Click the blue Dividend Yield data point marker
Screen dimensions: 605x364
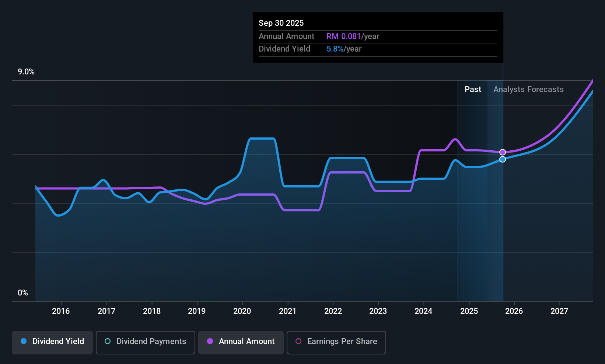(x=503, y=159)
